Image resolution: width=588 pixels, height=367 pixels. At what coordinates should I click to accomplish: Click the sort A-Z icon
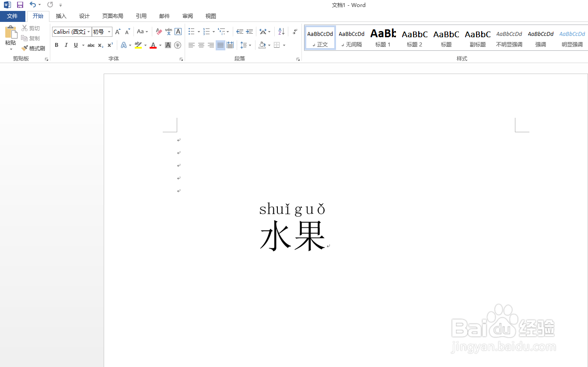pyautogui.click(x=281, y=32)
